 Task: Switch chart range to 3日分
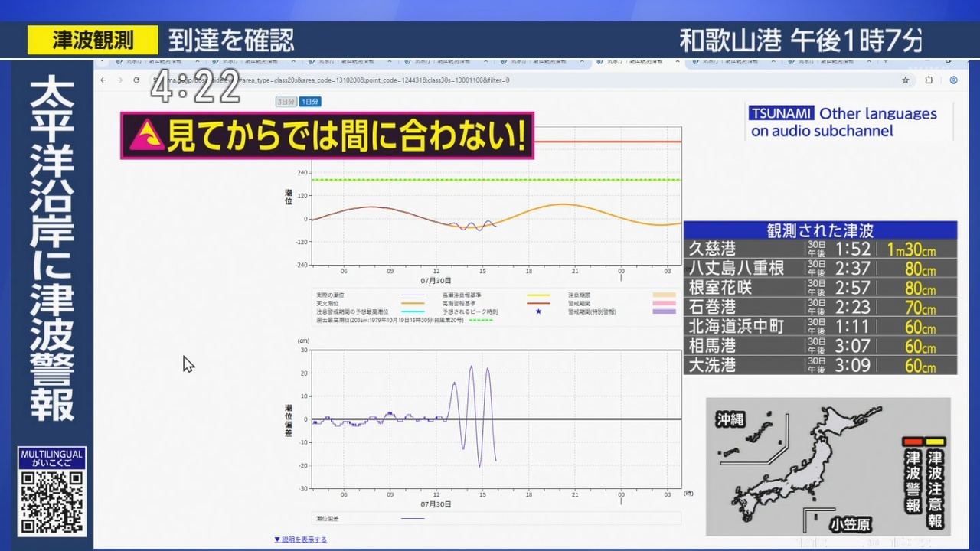coord(286,102)
